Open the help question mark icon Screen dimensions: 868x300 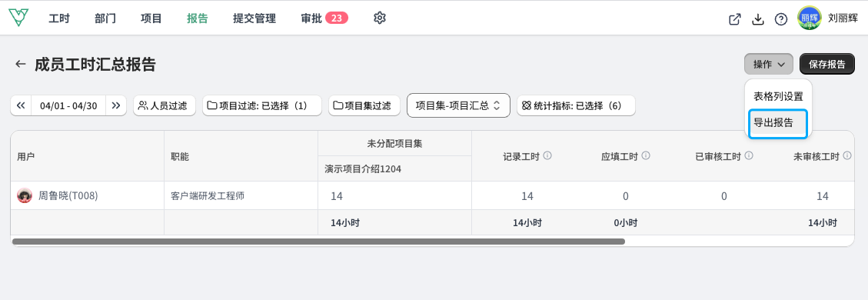(x=781, y=18)
